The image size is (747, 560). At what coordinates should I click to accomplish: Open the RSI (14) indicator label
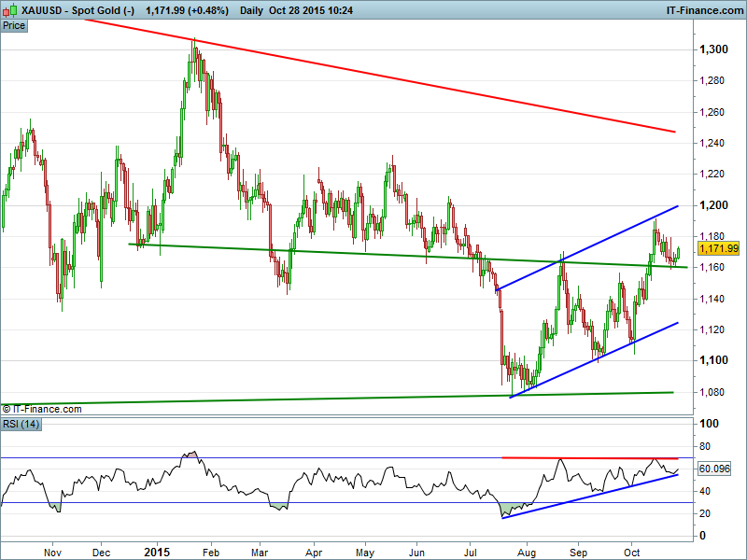[x=21, y=425]
